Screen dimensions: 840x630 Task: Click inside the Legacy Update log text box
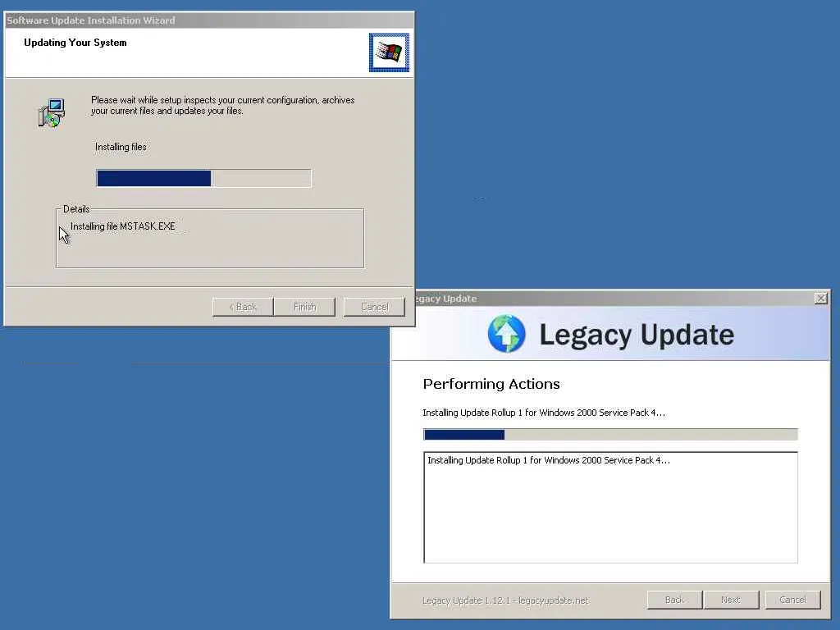(x=610, y=507)
